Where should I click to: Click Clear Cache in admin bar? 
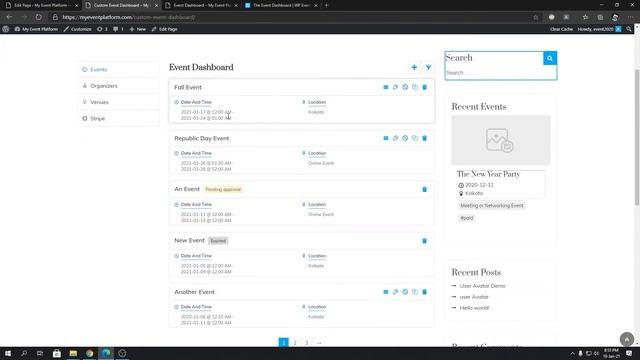pos(561,29)
